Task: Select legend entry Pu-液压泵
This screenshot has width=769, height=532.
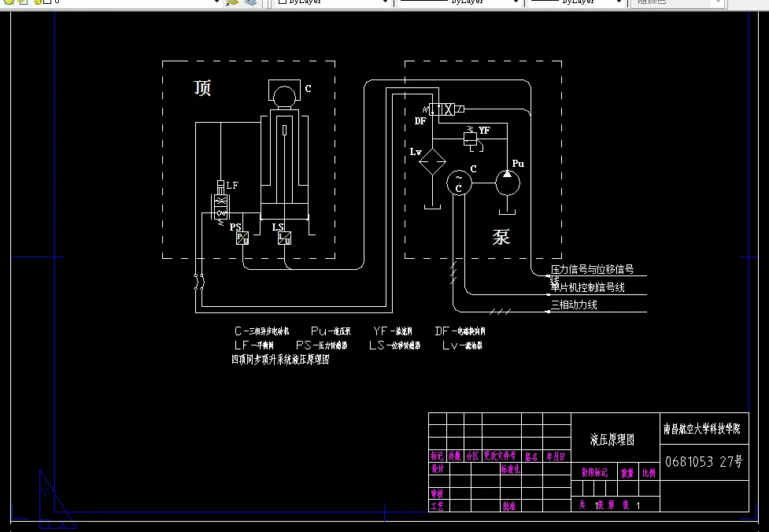Action: point(331,331)
